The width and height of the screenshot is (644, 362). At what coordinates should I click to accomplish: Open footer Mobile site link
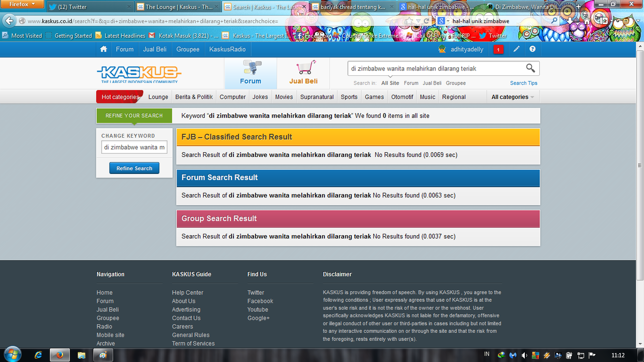(x=110, y=335)
